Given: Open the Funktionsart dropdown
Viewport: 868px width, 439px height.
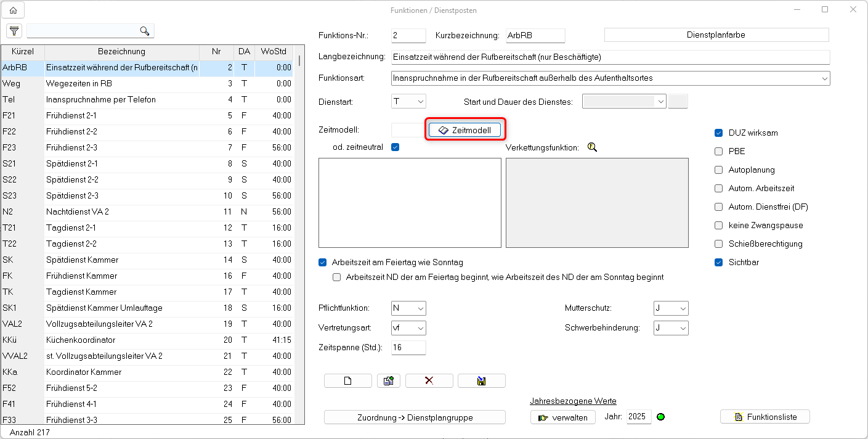Looking at the screenshot, I should pos(824,79).
